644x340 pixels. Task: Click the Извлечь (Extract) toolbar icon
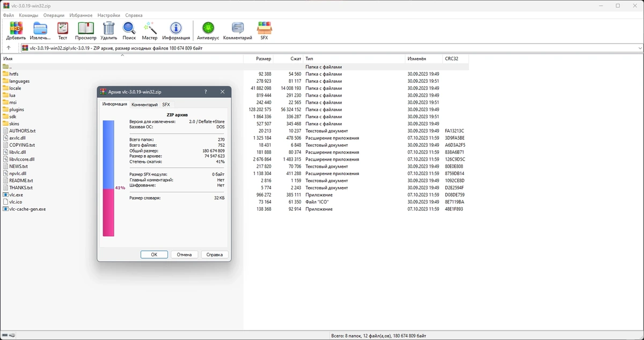[x=40, y=28]
